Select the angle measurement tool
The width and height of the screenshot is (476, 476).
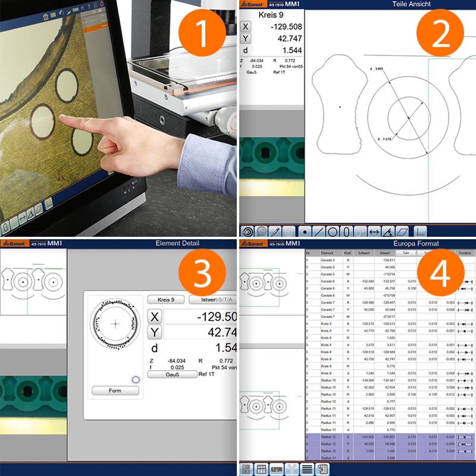[x=388, y=232]
